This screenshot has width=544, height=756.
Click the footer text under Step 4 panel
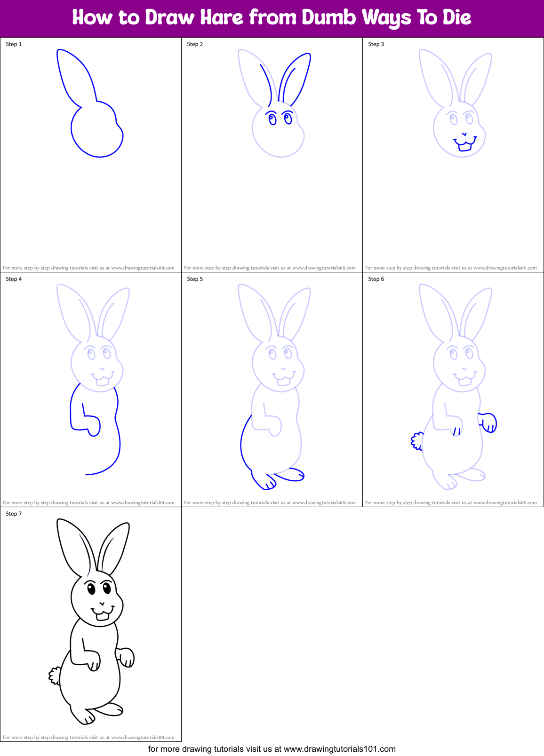click(x=88, y=502)
